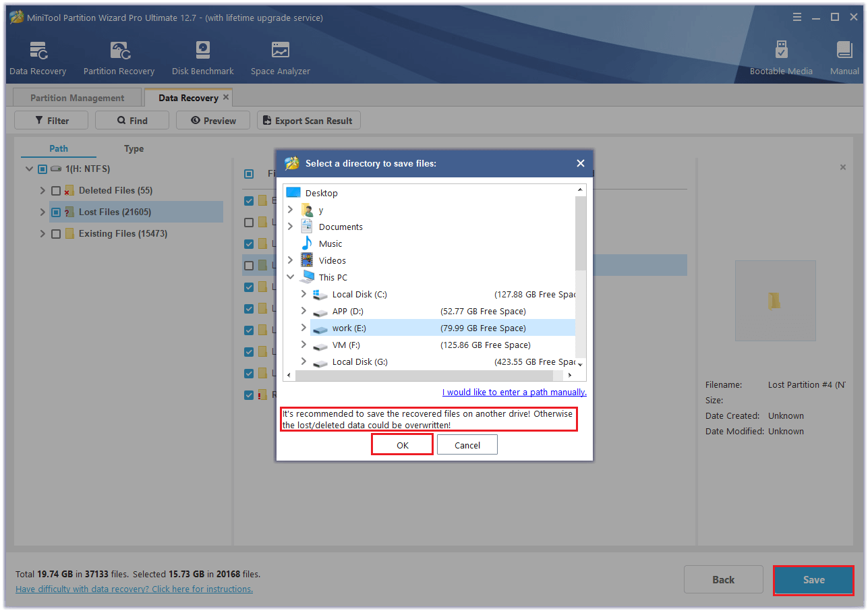The image size is (868, 611).
Task: Open Data Recovery tool in ribbon
Action: coord(38,58)
